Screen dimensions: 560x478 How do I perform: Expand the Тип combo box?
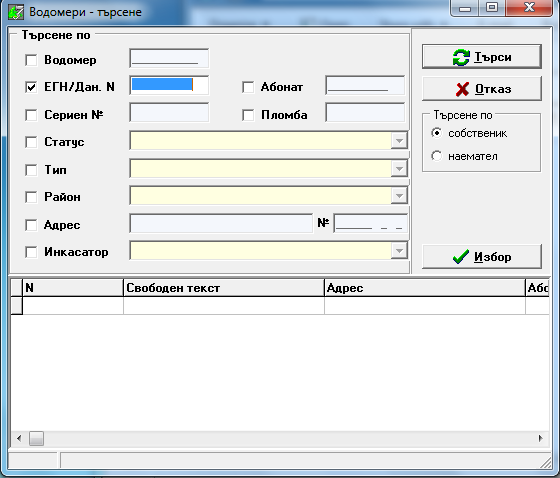(399, 168)
